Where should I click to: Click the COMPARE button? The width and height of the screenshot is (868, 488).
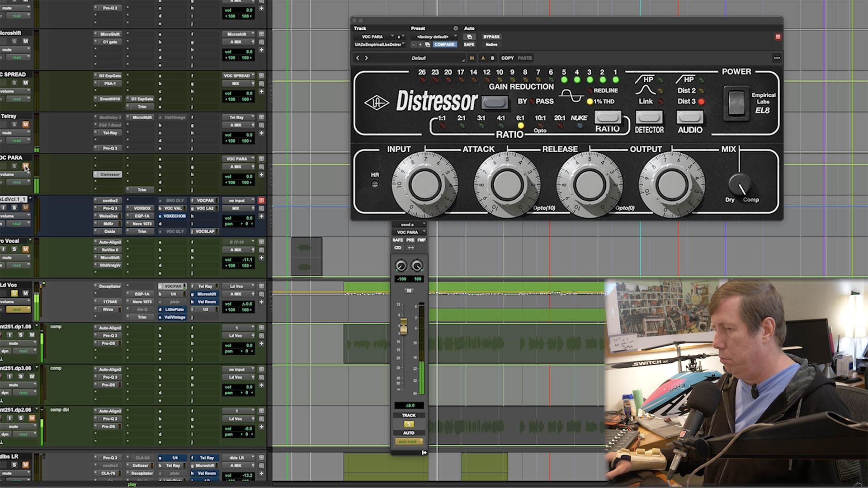(444, 45)
